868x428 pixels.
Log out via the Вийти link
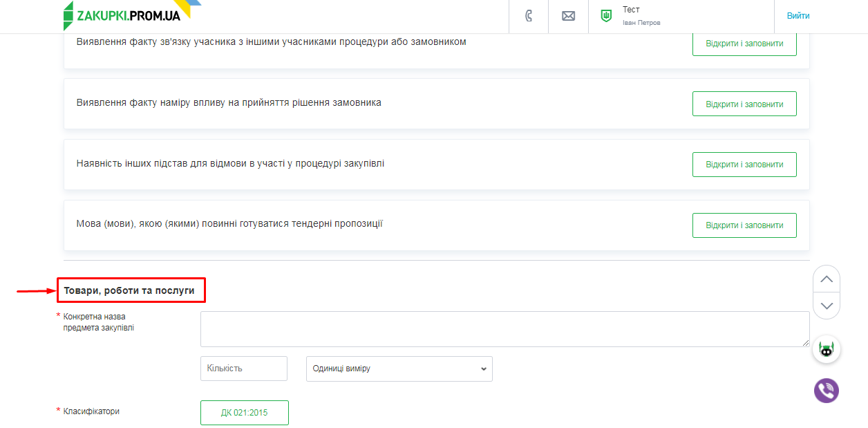pyautogui.click(x=798, y=16)
